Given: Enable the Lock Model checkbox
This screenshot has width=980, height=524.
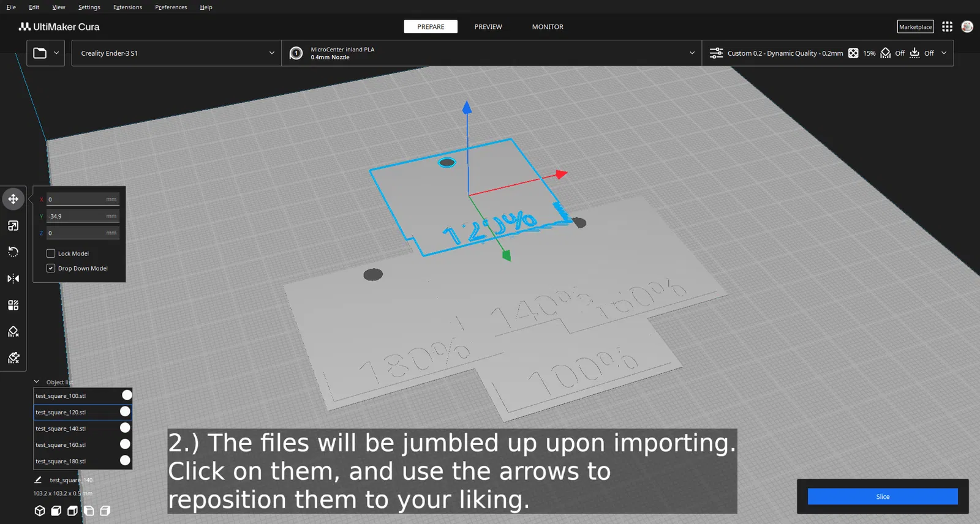Looking at the screenshot, I should click(51, 253).
